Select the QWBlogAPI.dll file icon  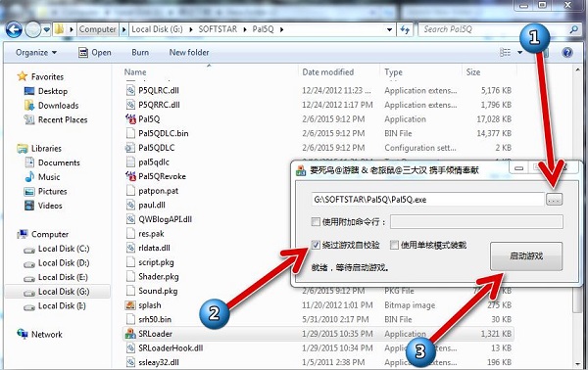pyautogui.click(x=130, y=219)
